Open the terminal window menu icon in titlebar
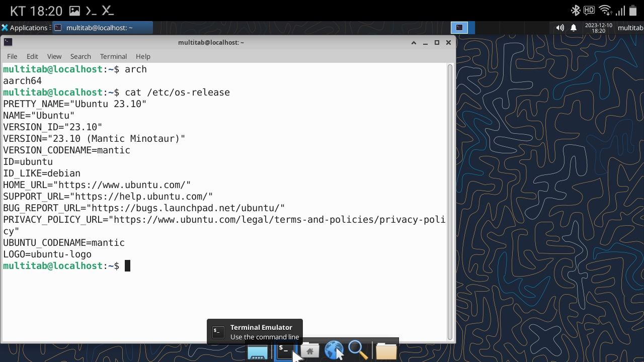644x362 pixels. coord(8,42)
